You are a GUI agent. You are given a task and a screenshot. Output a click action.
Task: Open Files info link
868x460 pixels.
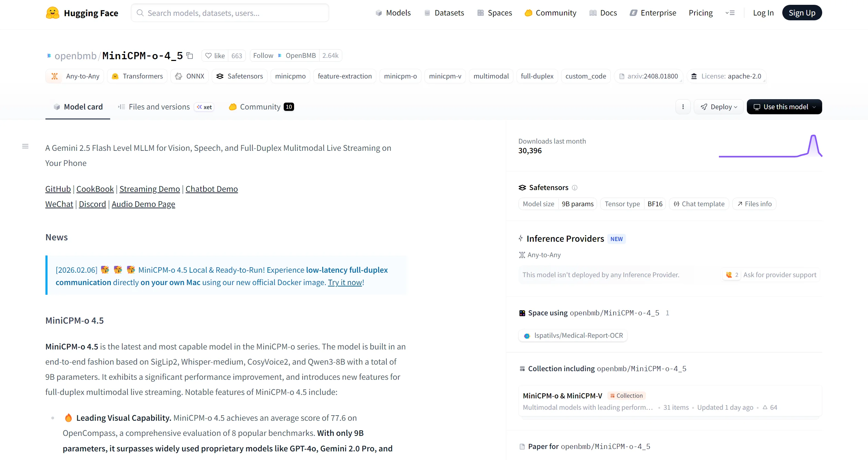[x=754, y=204]
